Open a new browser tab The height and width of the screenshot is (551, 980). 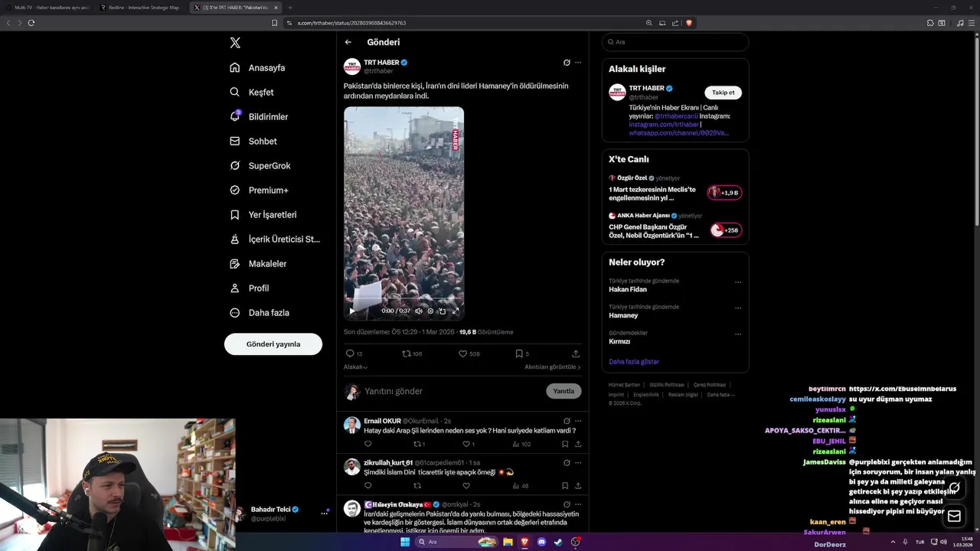(x=289, y=8)
